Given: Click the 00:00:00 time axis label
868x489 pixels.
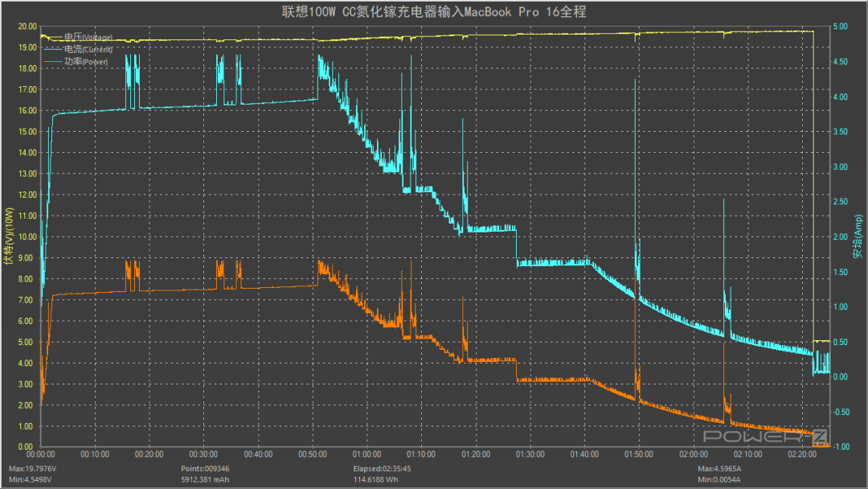Looking at the screenshot, I should pyautogui.click(x=41, y=454).
